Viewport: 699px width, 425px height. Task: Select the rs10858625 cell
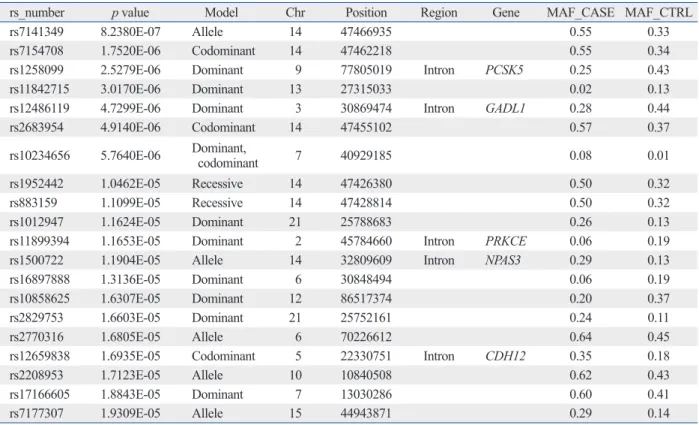pos(39,299)
